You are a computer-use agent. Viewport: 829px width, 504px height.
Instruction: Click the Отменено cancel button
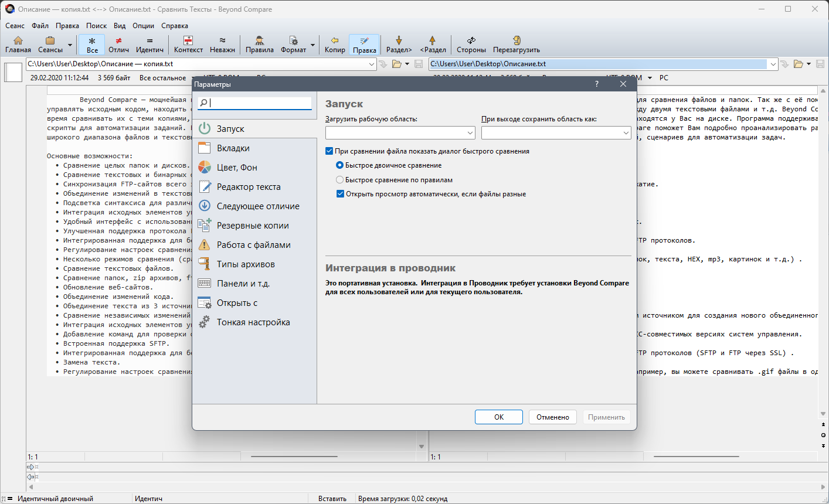coord(553,417)
